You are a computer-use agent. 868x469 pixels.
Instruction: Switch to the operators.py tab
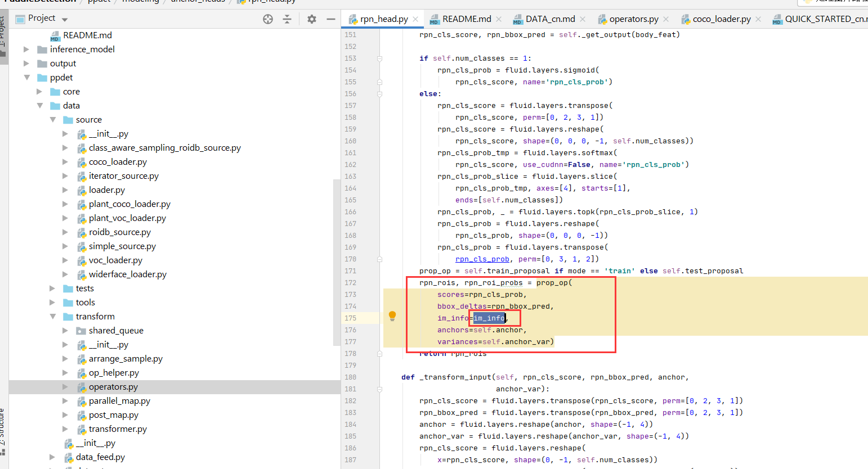634,19
